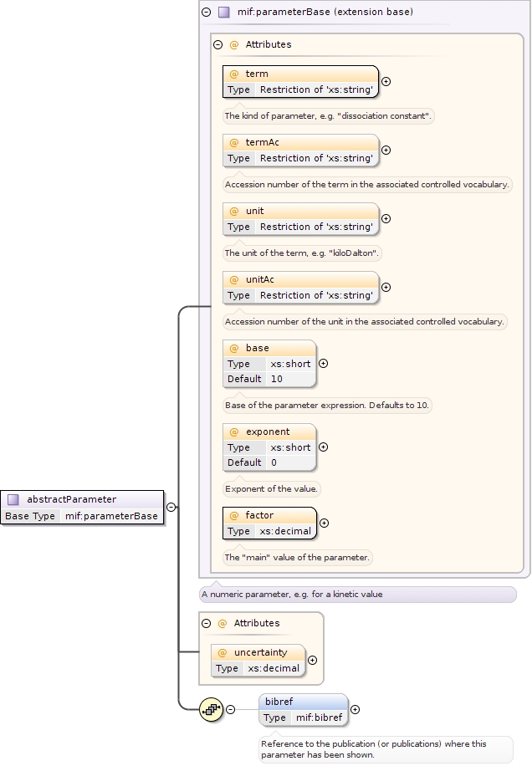Viewport: 532px width, 766px height.
Task: Click the @ icon beside term attribute
Action: (x=234, y=74)
